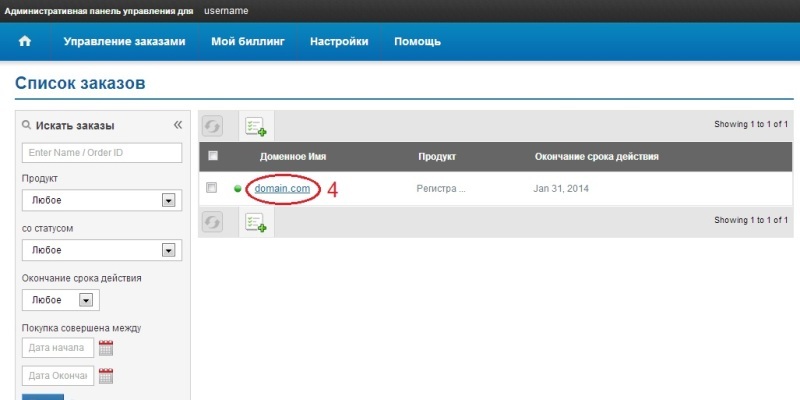800x400 pixels.
Task: Go to the home icon in navigation bar
Action: click(24, 41)
